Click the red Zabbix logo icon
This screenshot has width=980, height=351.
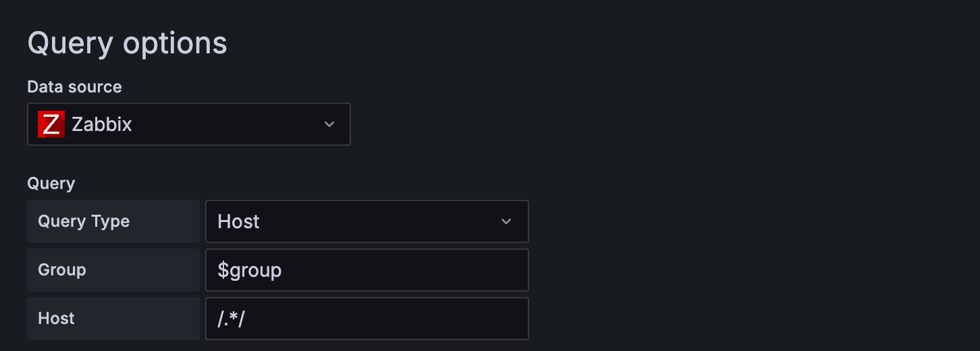(51, 124)
